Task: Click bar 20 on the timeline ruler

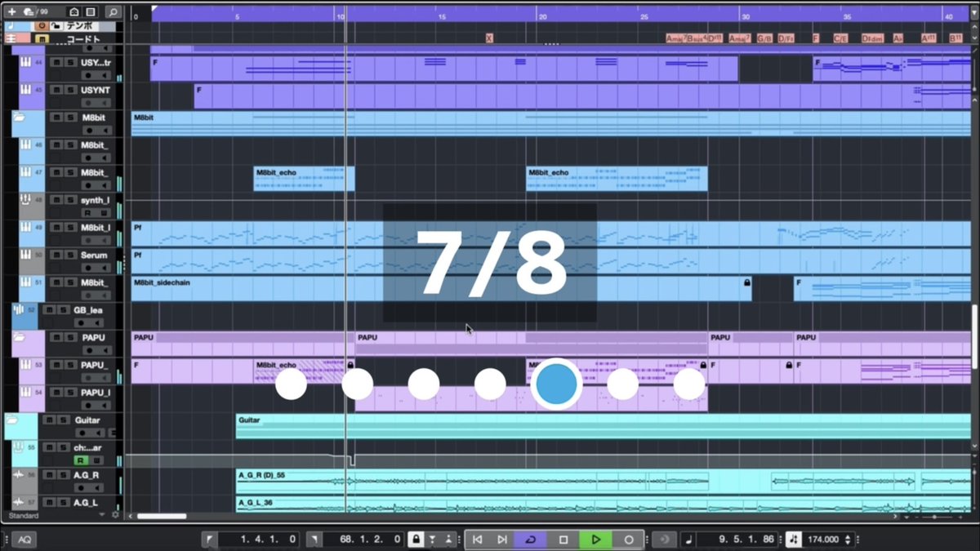Action: tap(541, 16)
